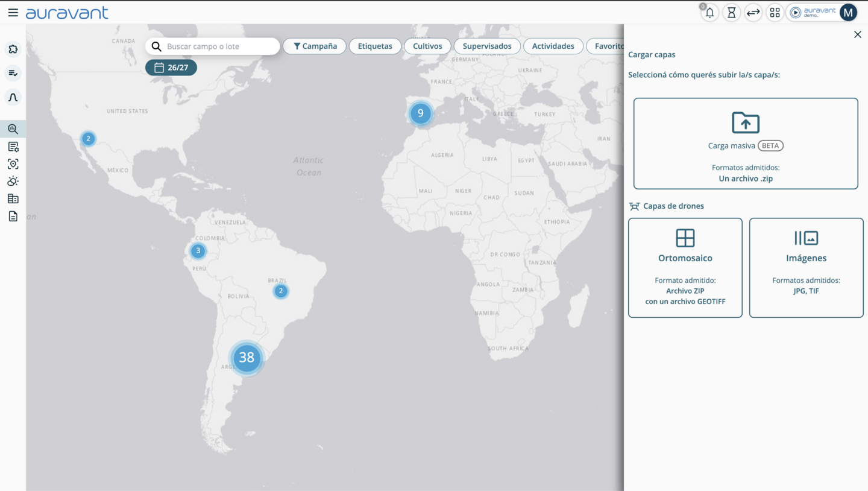Open the apps grid icon
Viewport: 868px width, 491px height.
[x=775, y=13]
